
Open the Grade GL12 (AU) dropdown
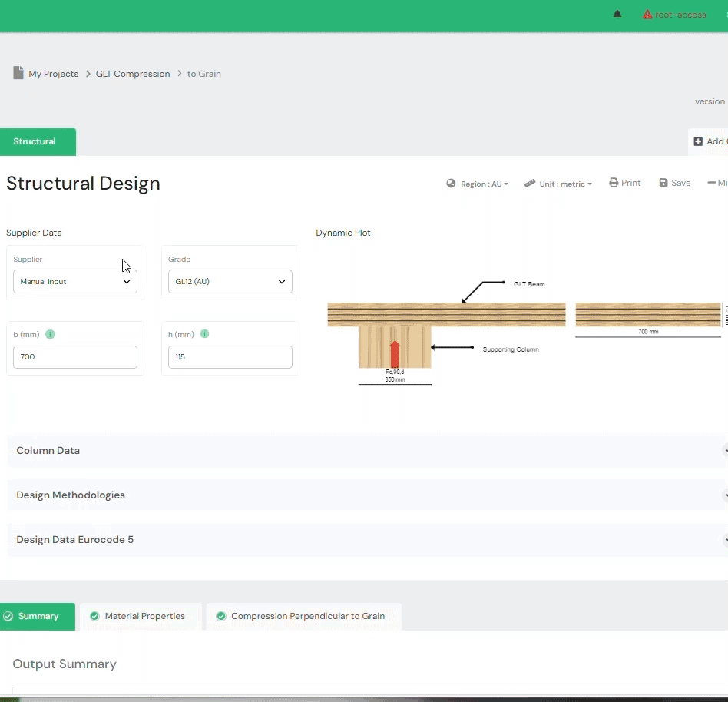pyautogui.click(x=230, y=282)
